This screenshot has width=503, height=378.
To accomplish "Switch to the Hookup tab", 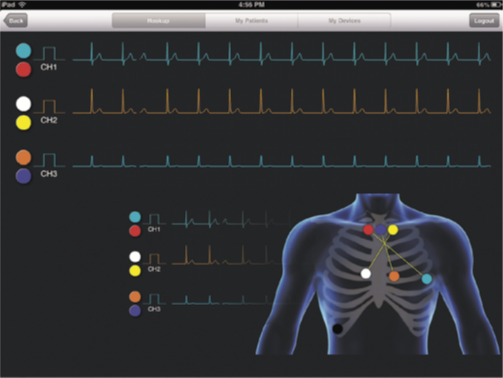I will click(x=159, y=21).
